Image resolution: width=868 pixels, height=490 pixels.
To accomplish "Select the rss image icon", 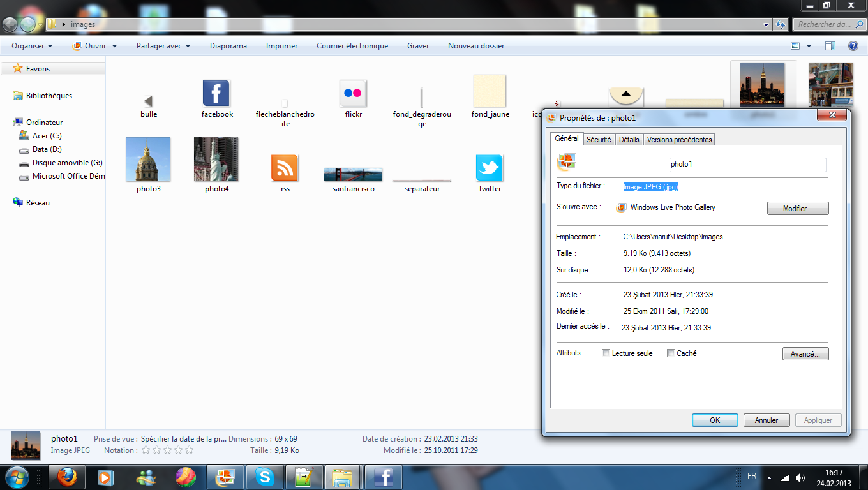I will coord(285,168).
